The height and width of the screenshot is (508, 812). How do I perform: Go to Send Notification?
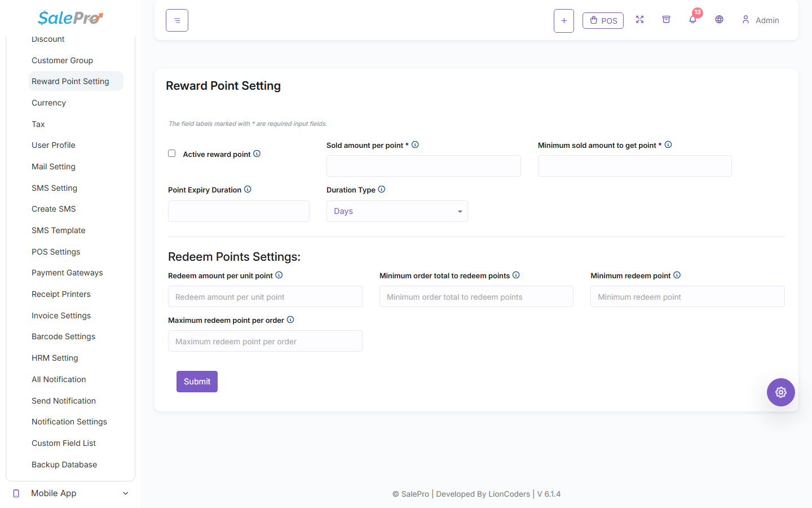click(x=64, y=401)
